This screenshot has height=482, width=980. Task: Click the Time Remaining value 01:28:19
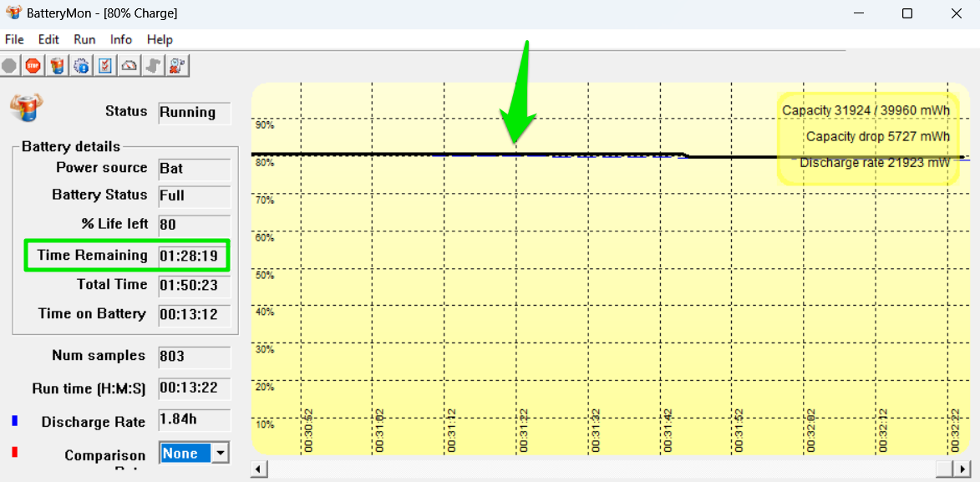192,256
